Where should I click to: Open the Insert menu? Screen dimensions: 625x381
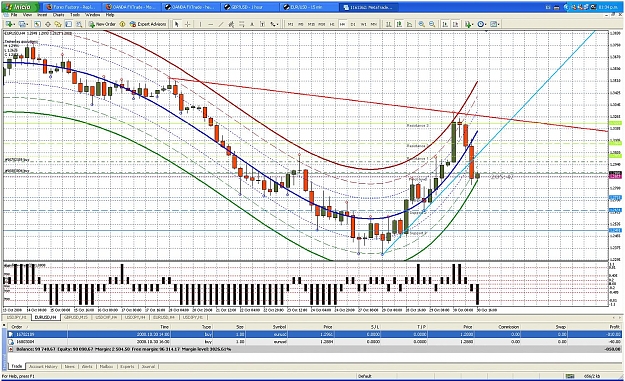pos(42,15)
